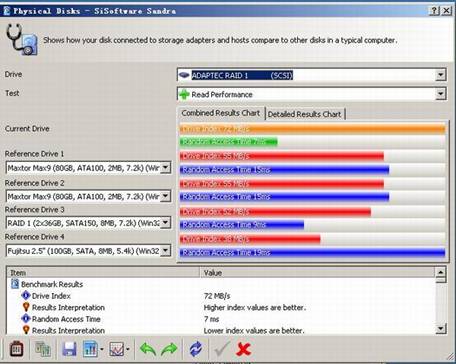
Task: Click the copy results icon in the toolbar
Action: click(43, 349)
